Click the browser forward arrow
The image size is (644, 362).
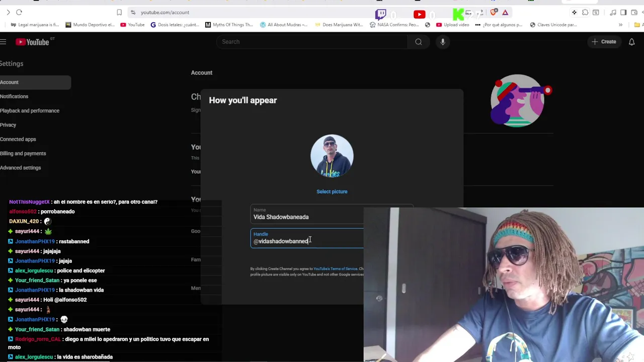(x=8, y=12)
